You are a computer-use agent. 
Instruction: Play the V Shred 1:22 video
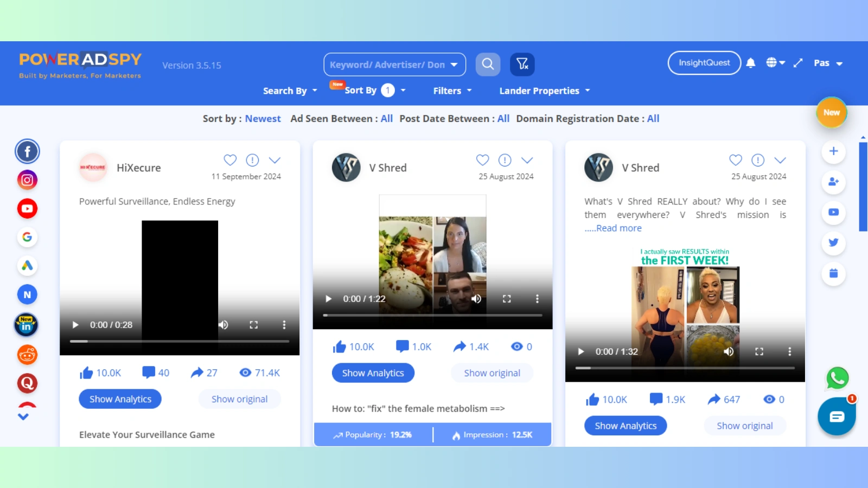(328, 299)
